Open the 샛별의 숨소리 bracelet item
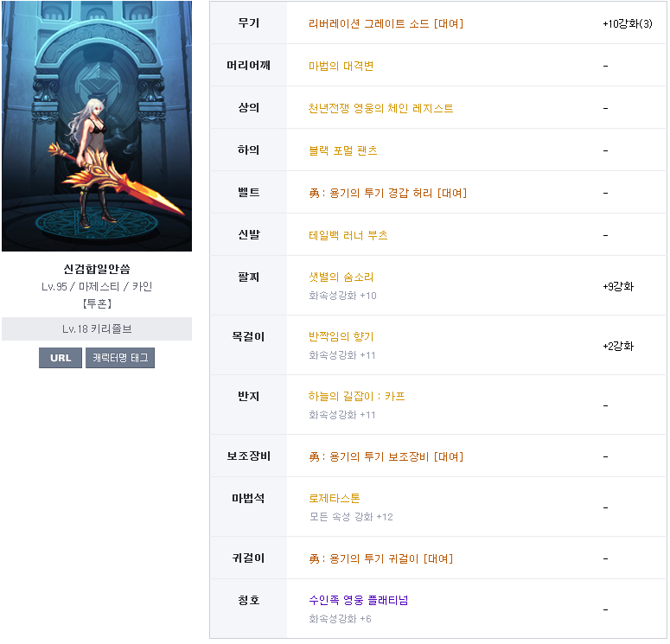 pyautogui.click(x=341, y=277)
